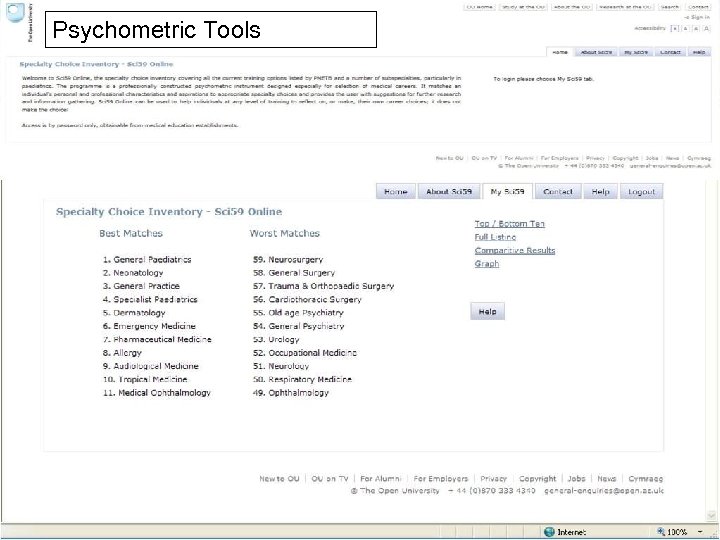Click 'Privacy' in the lower page footer

pos(494,478)
